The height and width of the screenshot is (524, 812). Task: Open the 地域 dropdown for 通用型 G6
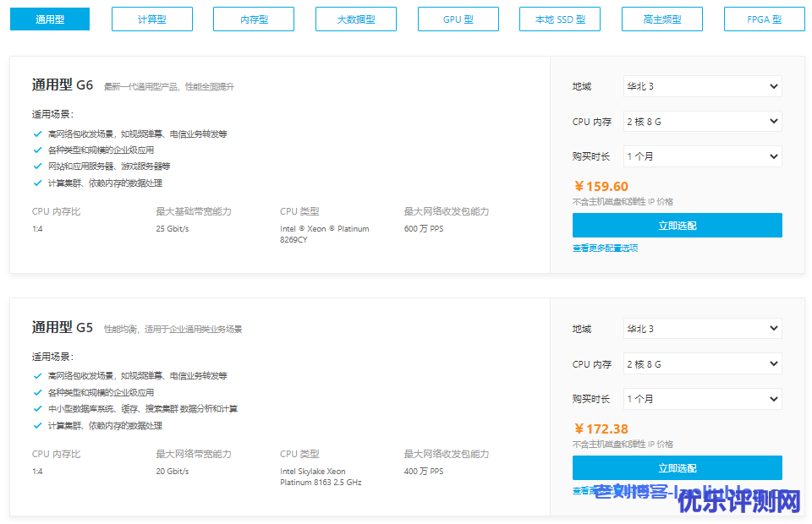[x=702, y=86]
